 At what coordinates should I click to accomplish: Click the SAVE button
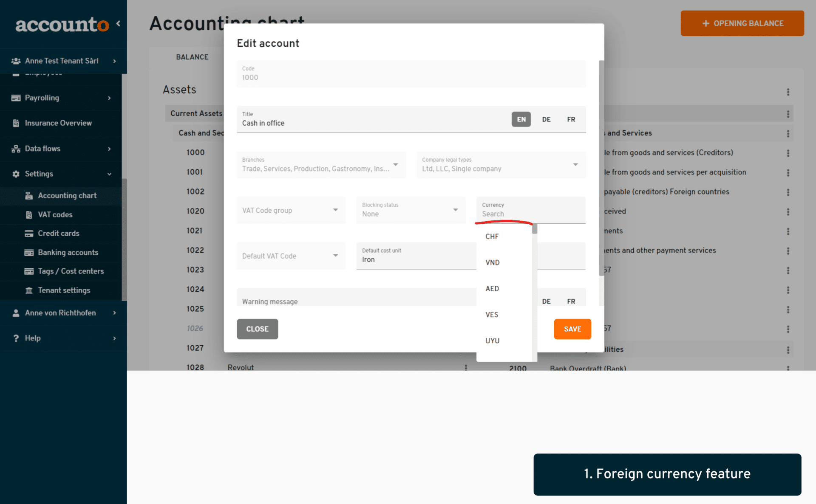(572, 329)
